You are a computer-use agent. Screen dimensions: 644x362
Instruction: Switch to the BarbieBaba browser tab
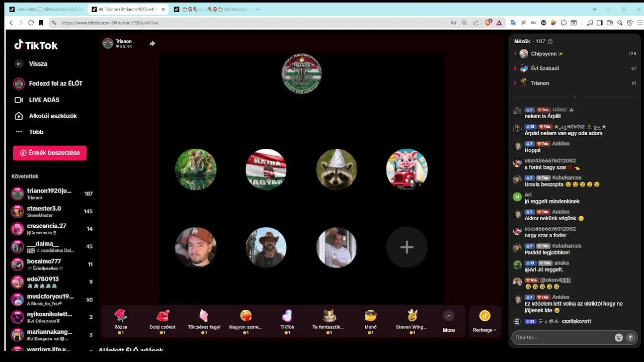[46, 9]
